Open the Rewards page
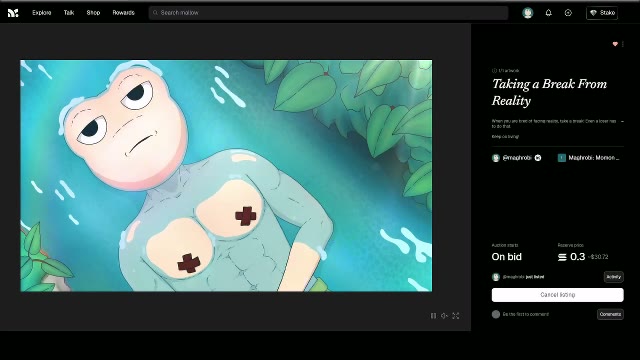This screenshot has width=640, height=360. [x=123, y=13]
